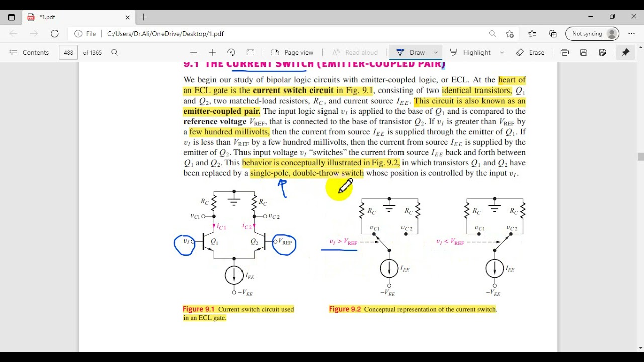The image size is (644, 362).
Task: Expand Draw tool options dropdown
Action: click(436, 52)
